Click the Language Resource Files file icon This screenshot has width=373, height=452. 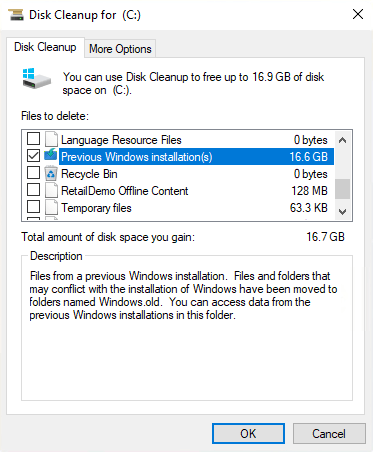click(51, 139)
